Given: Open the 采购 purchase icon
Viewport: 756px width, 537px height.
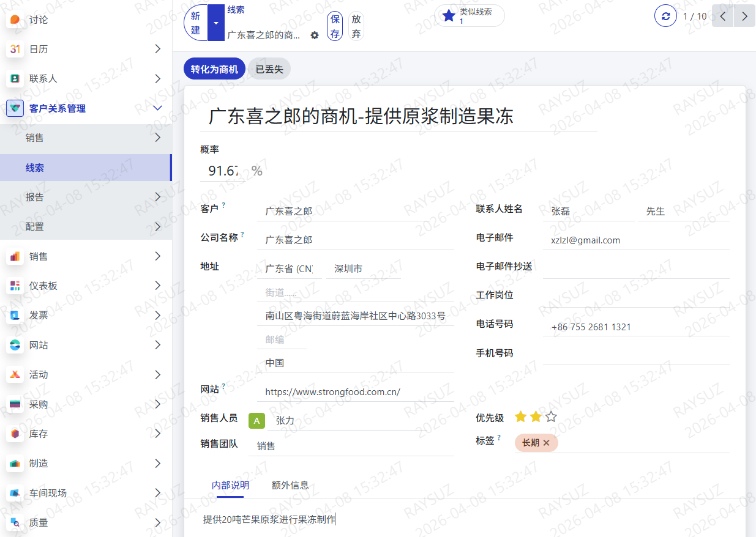Looking at the screenshot, I should [x=15, y=404].
